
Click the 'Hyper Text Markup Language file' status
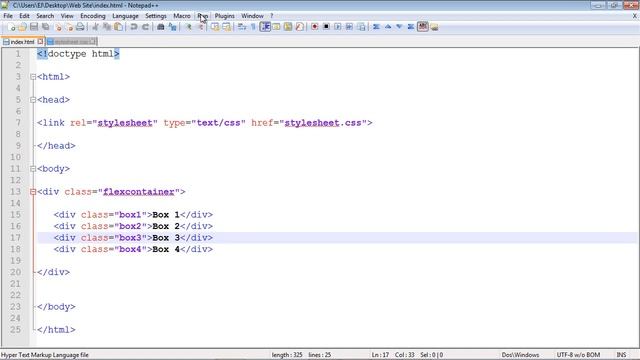tap(45, 355)
